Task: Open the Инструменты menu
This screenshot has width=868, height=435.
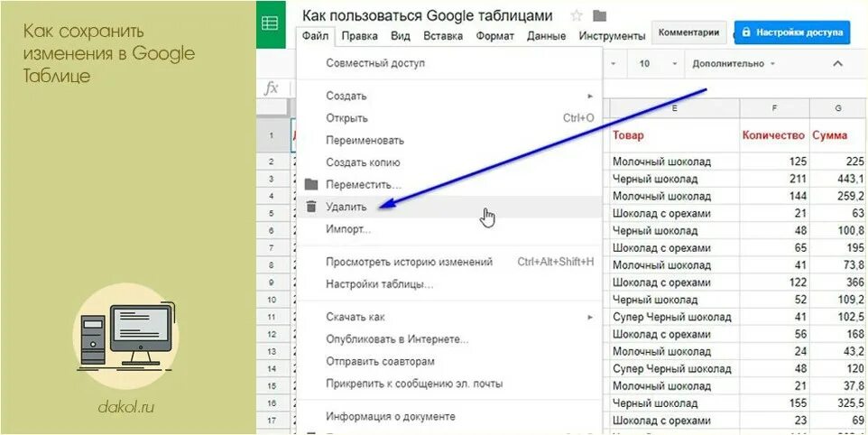Action: (x=612, y=36)
